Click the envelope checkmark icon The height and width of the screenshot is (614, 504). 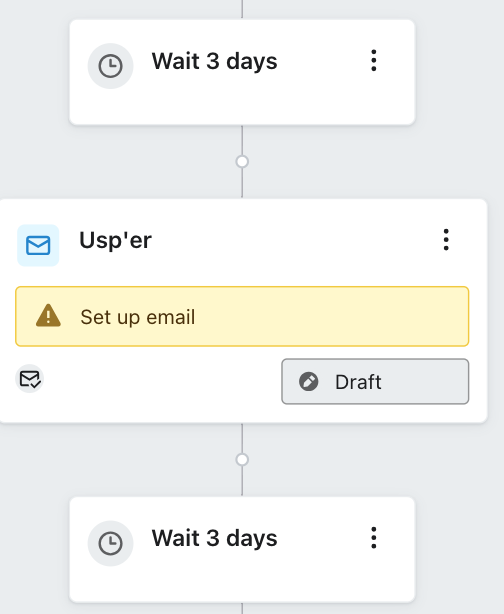coord(29,379)
